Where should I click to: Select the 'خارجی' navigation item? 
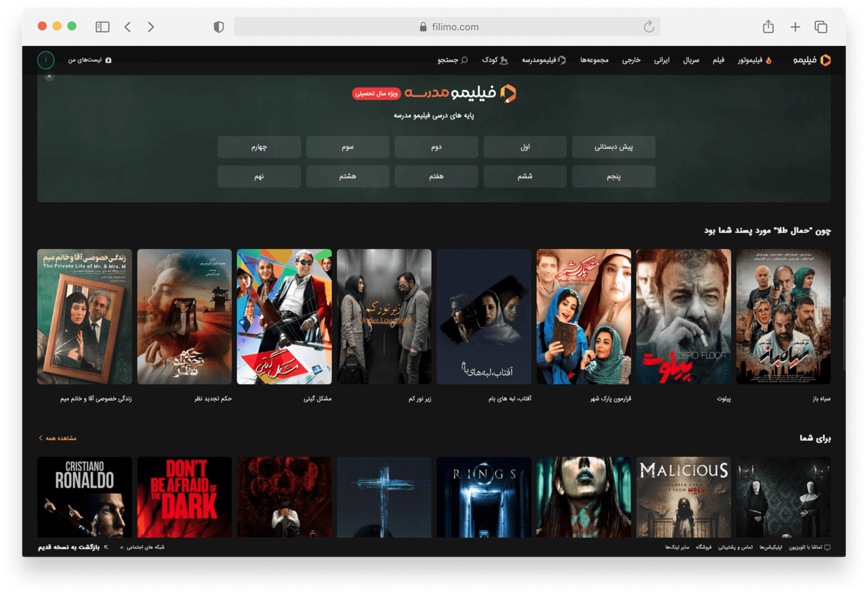[x=631, y=60]
